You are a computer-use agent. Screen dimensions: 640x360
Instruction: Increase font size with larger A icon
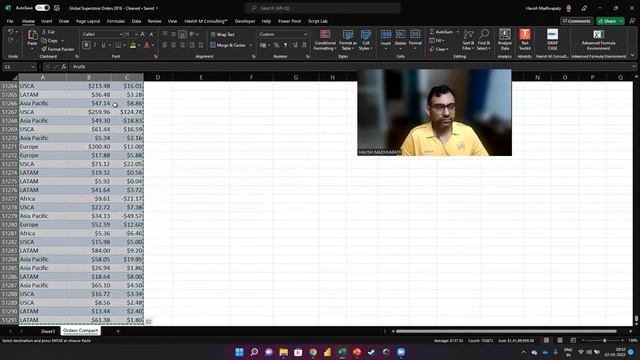point(142,34)
